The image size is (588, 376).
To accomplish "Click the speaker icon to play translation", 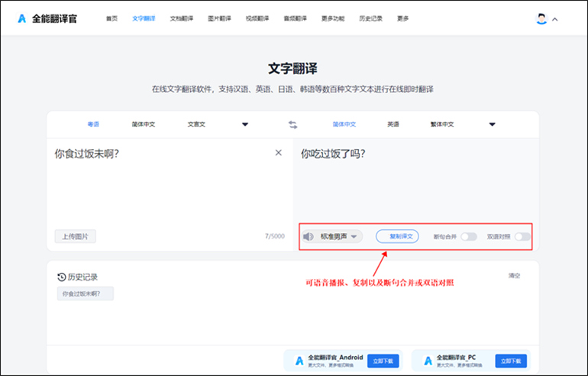I will (309, 237).
